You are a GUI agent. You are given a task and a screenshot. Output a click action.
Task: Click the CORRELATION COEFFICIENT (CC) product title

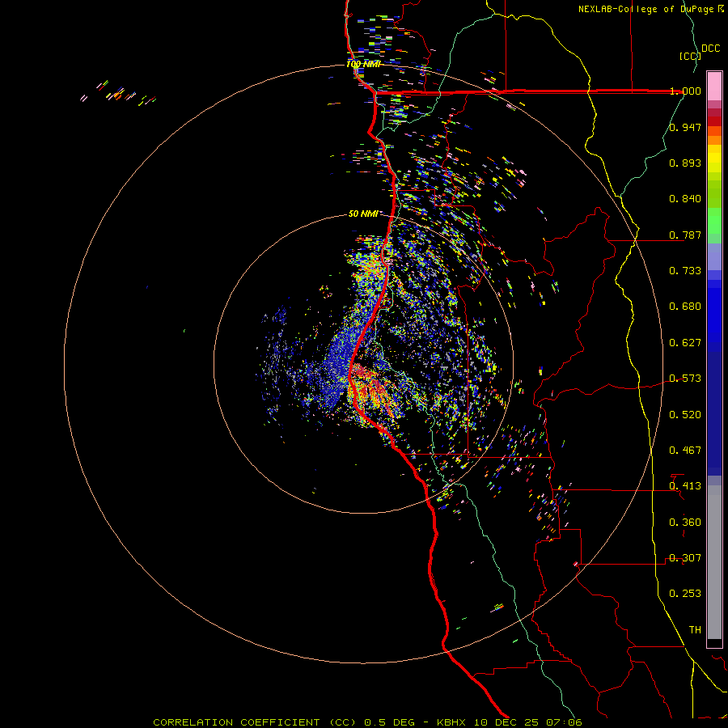[x=256, y=722]
